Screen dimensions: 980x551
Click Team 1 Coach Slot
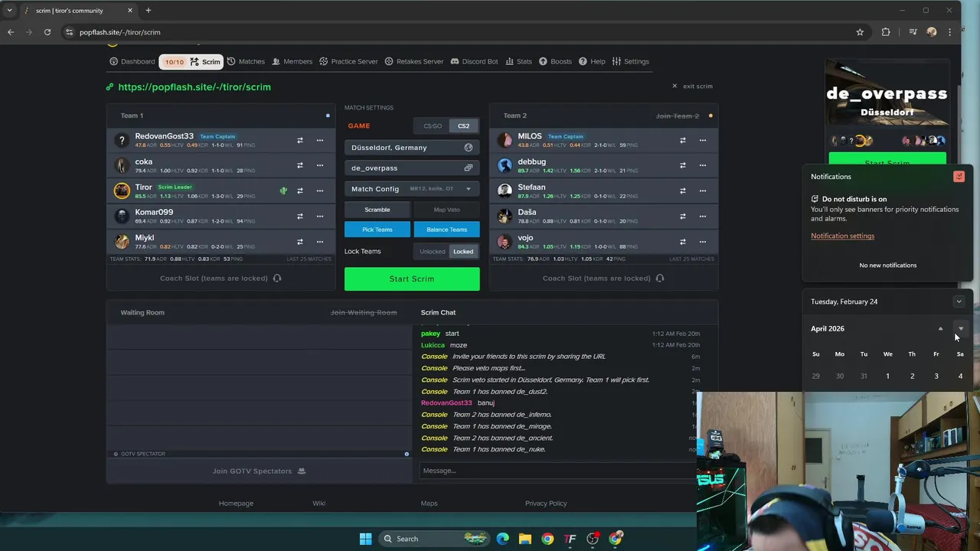pyautogui.click(x=220, y=278)
